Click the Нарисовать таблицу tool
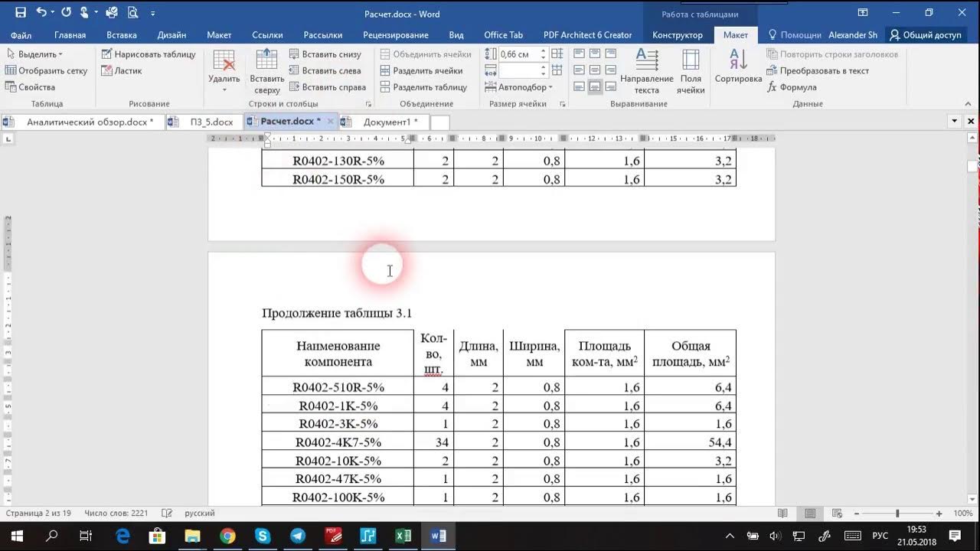The width and height of the screenshot is (980, 551). (x=148, y=54)
